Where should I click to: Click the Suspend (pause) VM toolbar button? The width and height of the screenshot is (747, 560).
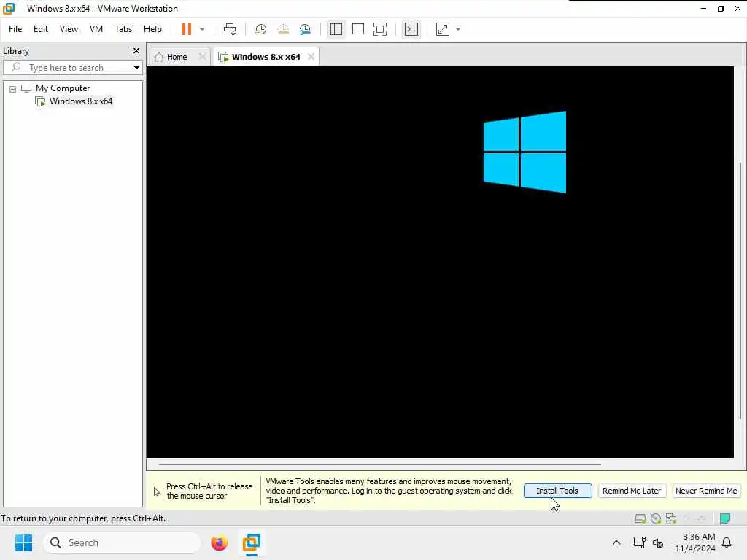click(186, 29)
